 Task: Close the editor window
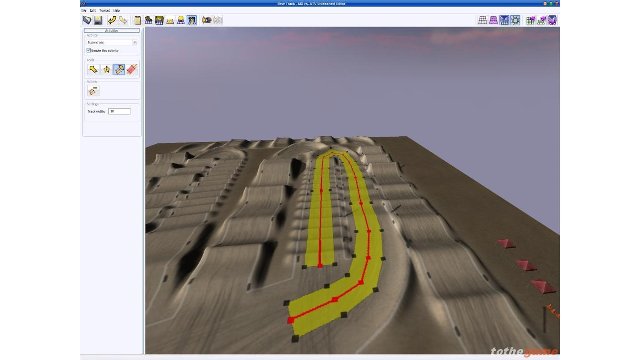pyautogui.click(x=556, y=4)
